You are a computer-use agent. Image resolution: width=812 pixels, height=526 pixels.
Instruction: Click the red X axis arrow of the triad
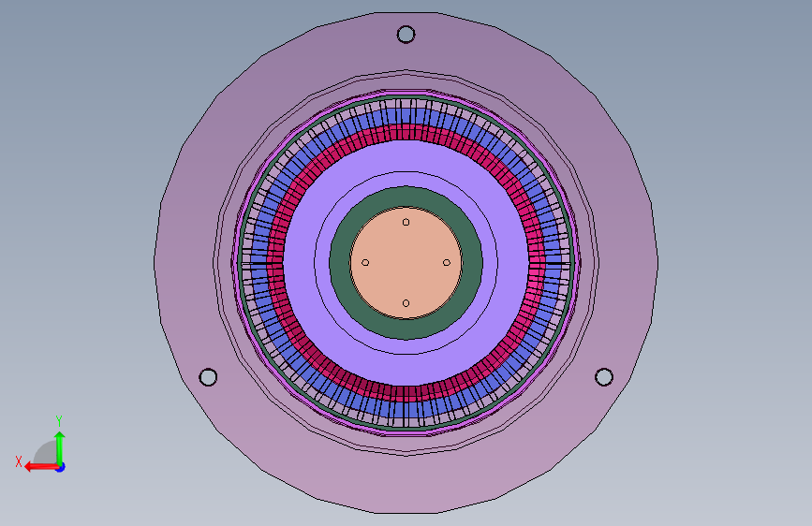[x=41, y=467]
